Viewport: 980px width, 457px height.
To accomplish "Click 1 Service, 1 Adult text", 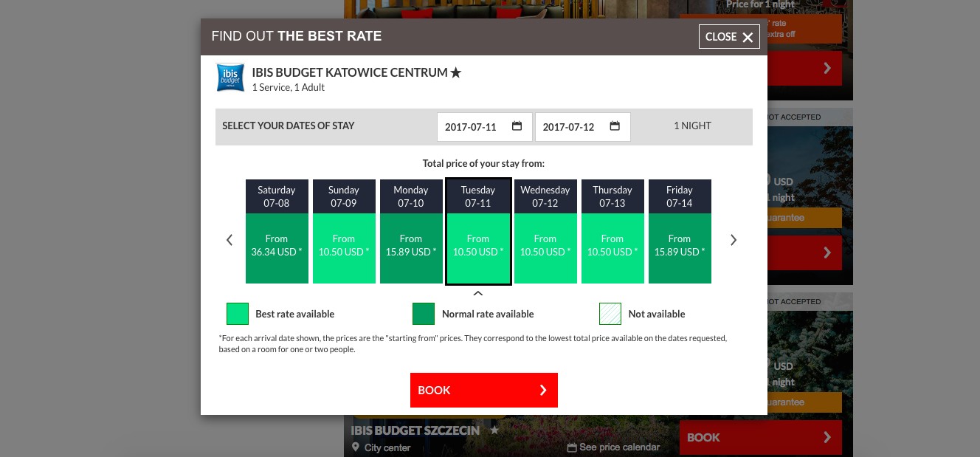I will pyautogui.click(x=289, y=87).
